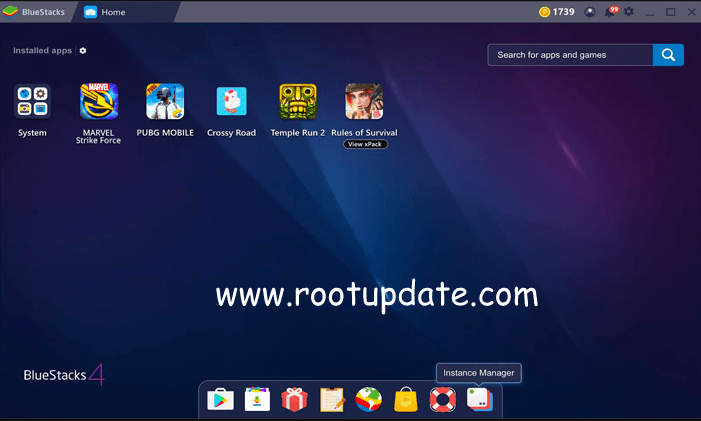The width and height of the screenshot is (701, 421).
Task: Open Google Play Store from dock
Action: pyautogui.click(x=220, y=399)
